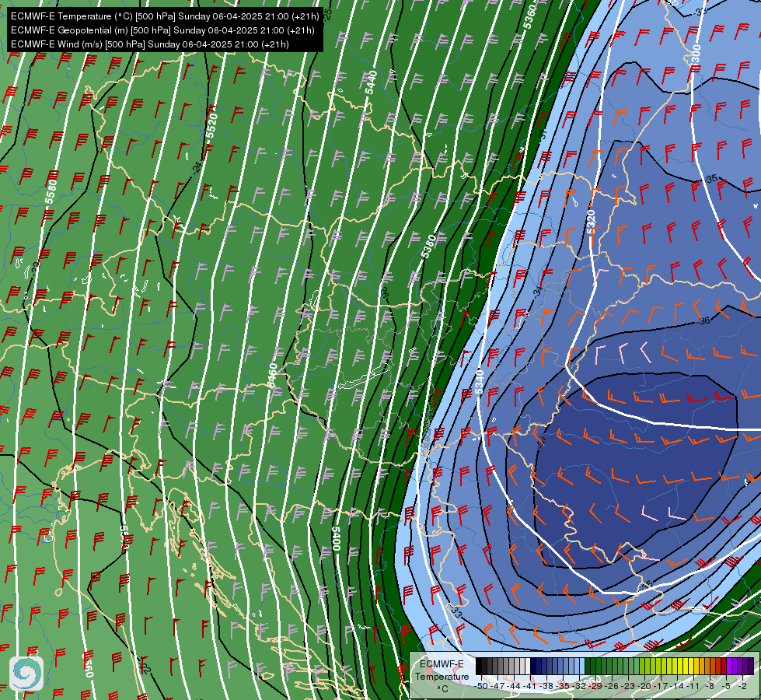Click the -5 legend tick label
Viewport: 761px width, 700px height.
(725, 686)
